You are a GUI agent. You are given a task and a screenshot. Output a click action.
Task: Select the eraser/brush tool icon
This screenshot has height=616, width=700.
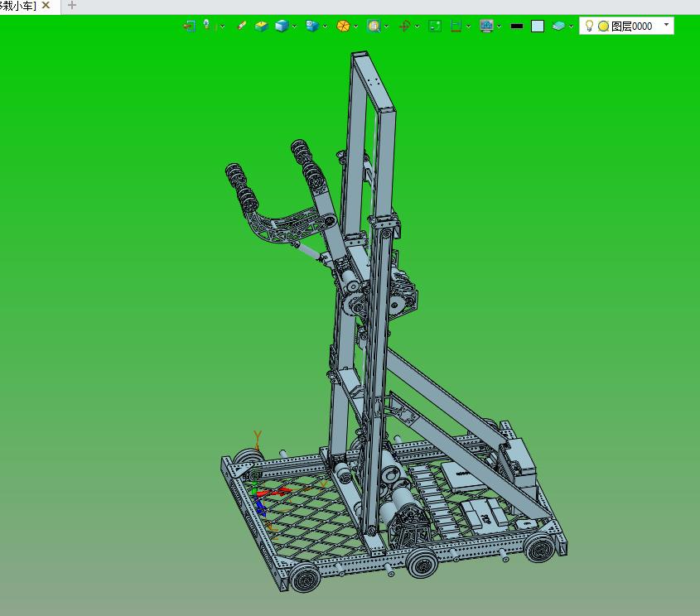tap(242, 26)
